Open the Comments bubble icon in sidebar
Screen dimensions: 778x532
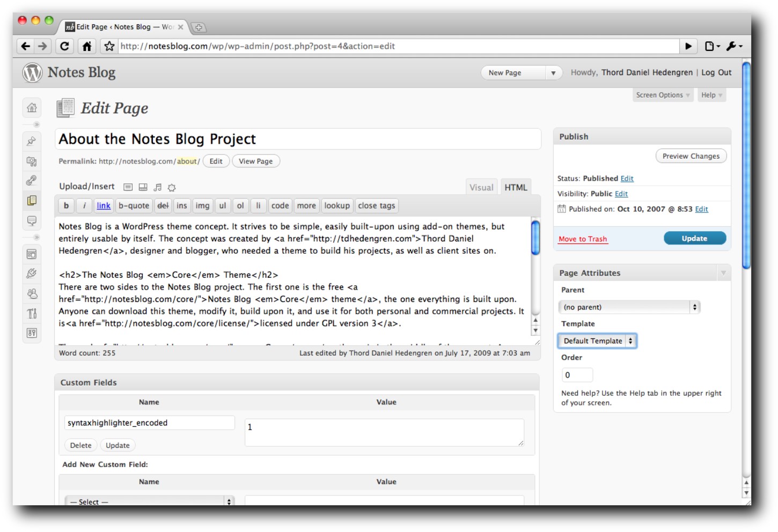click(x=32, y=220)
